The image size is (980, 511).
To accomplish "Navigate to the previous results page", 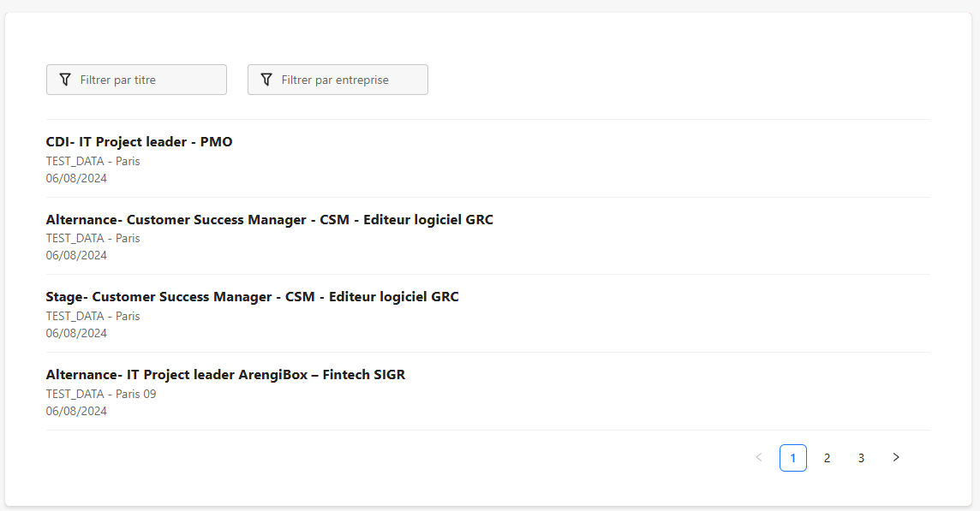I will point(758,457).
